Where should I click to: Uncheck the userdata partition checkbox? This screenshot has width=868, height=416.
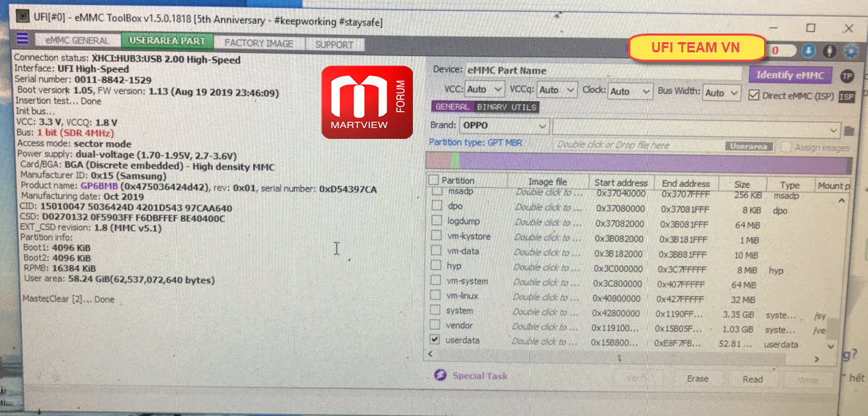click(435, 340)
